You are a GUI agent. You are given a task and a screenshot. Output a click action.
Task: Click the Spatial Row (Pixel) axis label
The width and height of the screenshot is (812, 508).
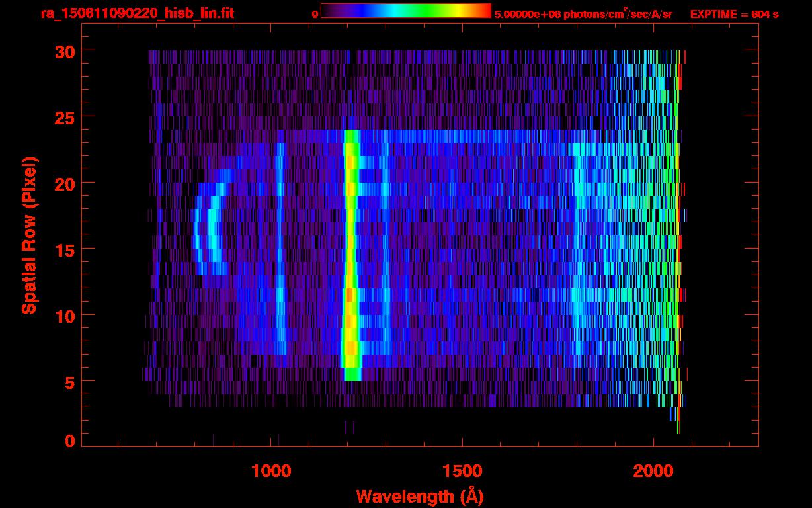[x=29, y=235]
